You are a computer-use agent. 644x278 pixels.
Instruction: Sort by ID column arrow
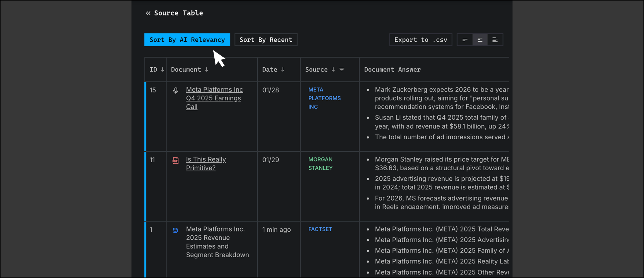(x=162, y=69)
